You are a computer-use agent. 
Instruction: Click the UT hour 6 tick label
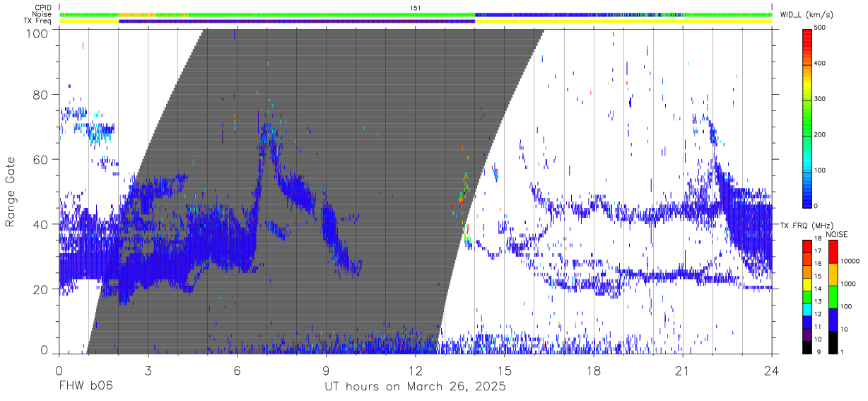tap(237, 371)
